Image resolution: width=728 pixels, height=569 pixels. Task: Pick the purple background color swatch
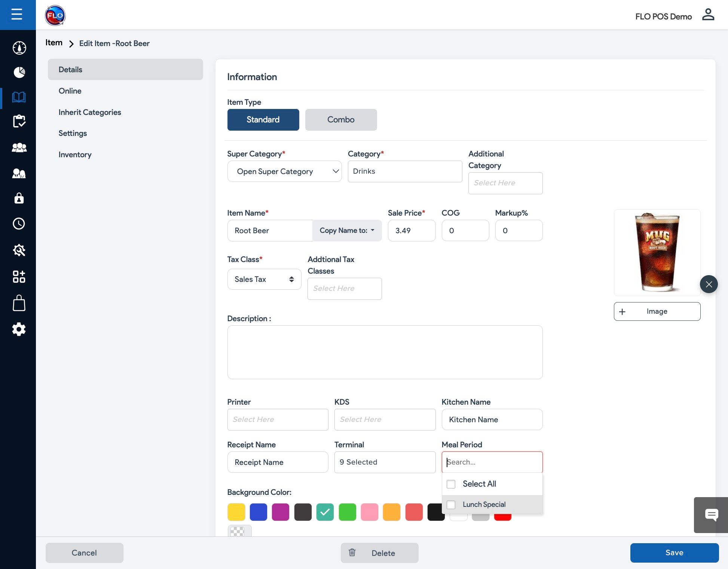click(281, 512)
